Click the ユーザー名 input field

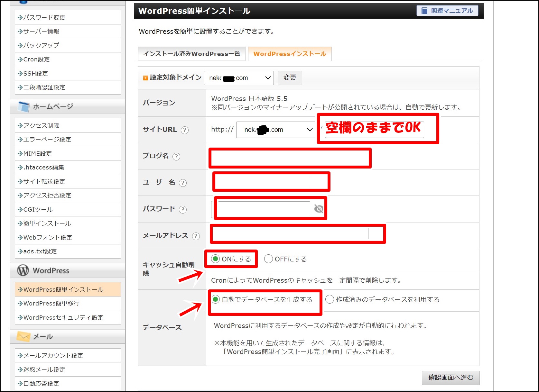pos(271,182)
